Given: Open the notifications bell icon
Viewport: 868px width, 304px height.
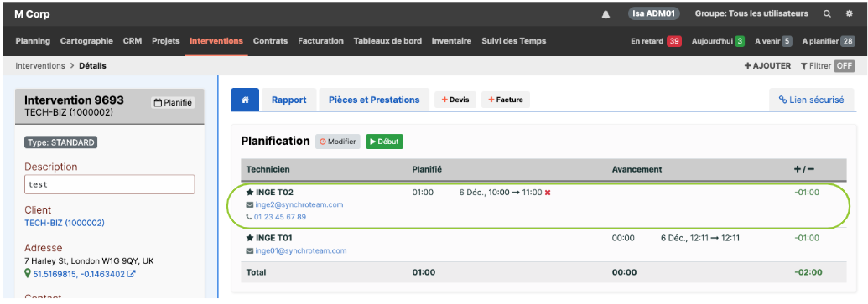Looking at the screenshot, I should pyautogui.click(x=606, y=14).
